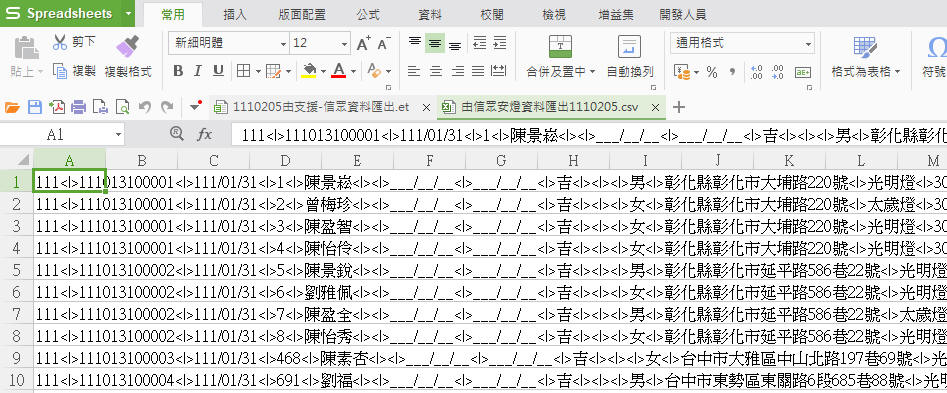947x393 pixels.
Task: Expand Format as Table dropdown arrow
Action: tap(897, 72)
